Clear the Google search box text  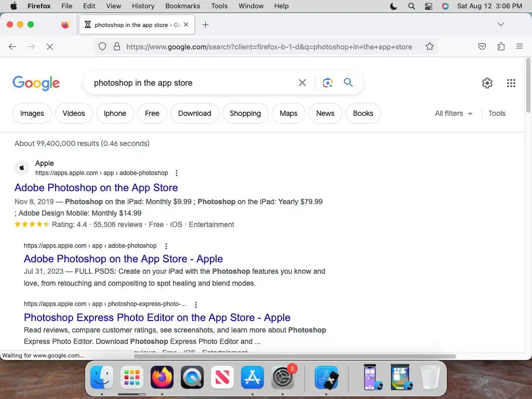302,83
